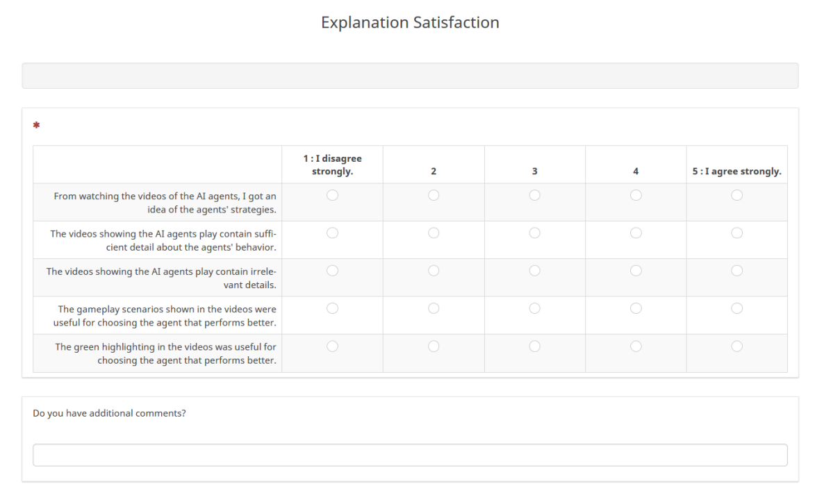The width and height of the screenshot is (831, 504).
Task: Select 1 for 'videos contain irrelevant details'
Action: (x=332, y=271)
